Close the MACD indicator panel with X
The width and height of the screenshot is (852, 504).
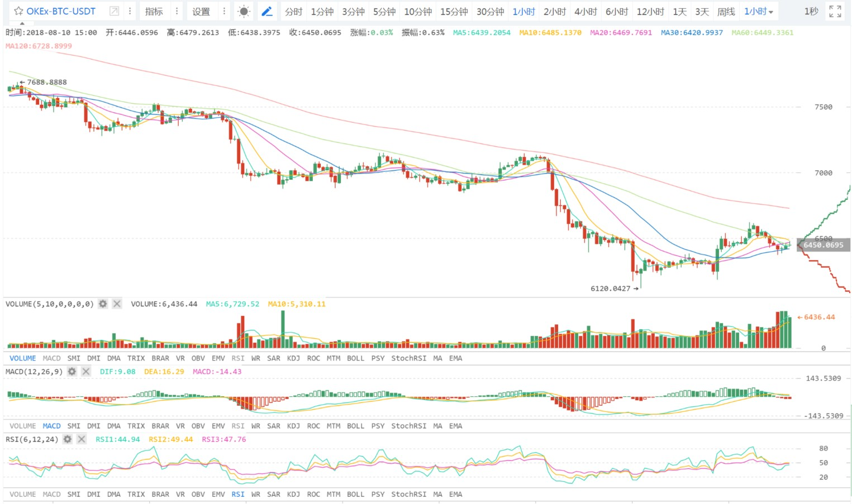pos(86,371)
